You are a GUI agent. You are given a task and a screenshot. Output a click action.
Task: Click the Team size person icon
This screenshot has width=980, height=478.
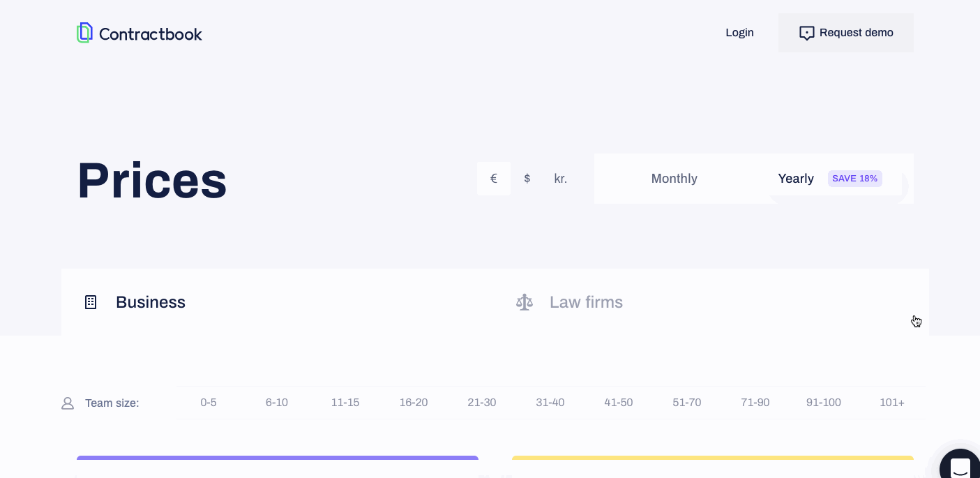coord(68,403)
